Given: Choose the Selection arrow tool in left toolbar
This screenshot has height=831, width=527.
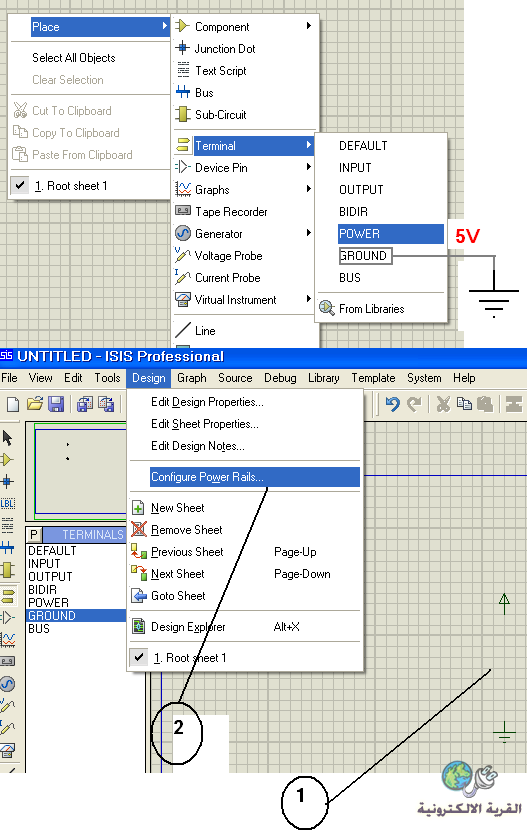Looking at the screenshot, I should tap(7, 438).
